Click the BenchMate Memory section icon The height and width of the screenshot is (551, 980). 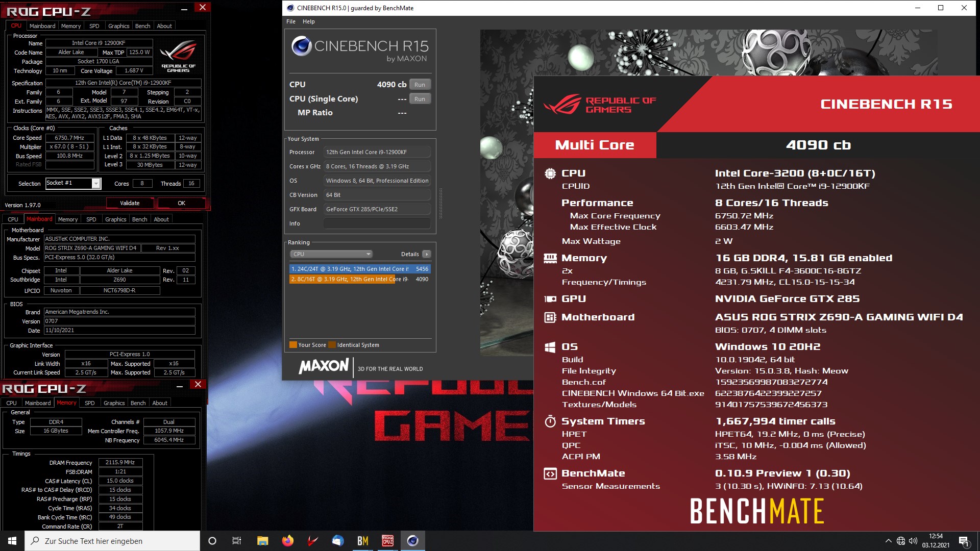(550, 258)
